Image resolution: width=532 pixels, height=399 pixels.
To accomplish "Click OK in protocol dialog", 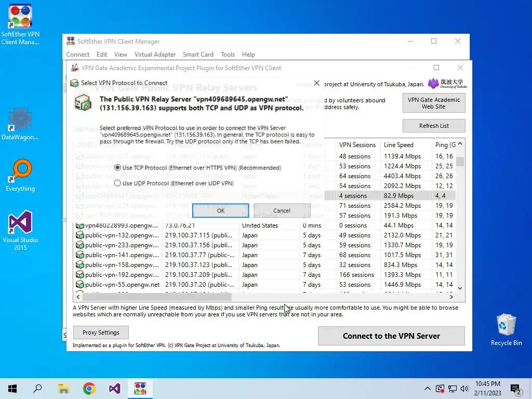I will coord(220,211).
